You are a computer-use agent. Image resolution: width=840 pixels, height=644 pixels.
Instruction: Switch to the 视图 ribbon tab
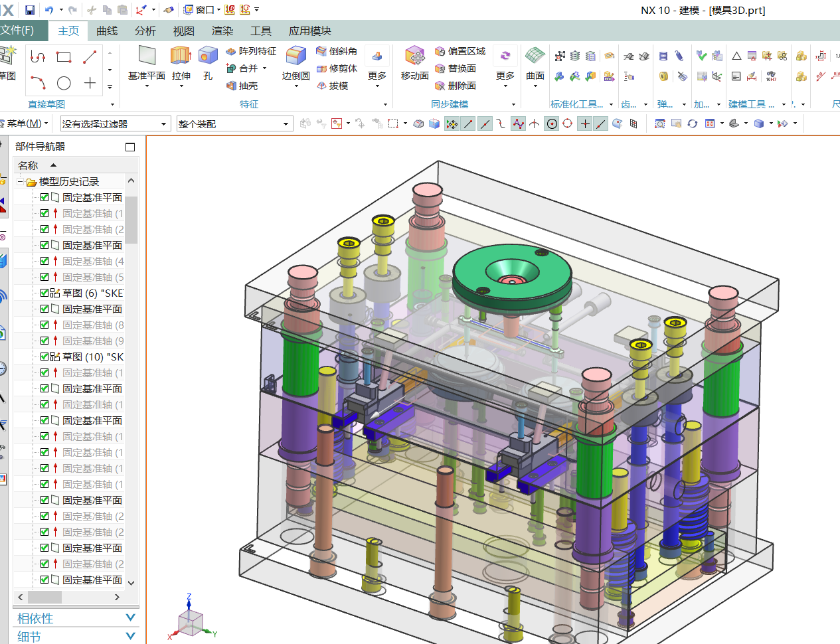tap(184, 31)
